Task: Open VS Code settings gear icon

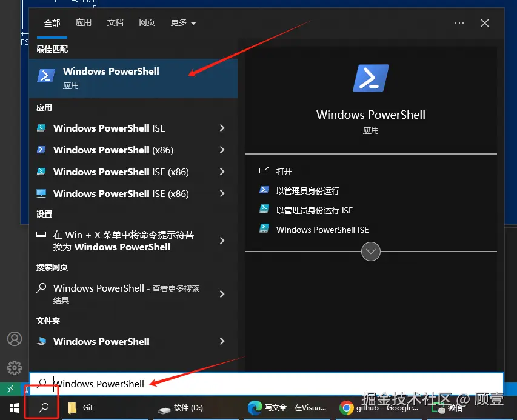Action: [x=15, y=368]
